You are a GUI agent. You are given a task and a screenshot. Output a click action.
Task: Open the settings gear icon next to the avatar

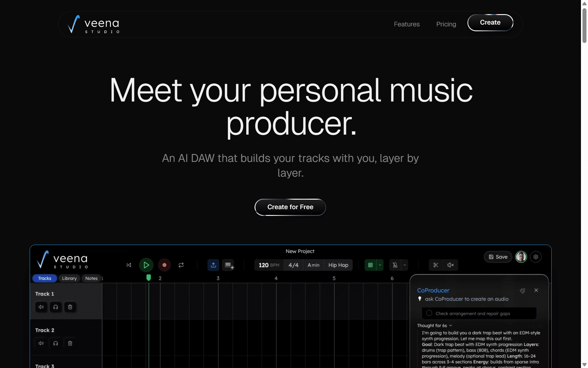point(536,257)
